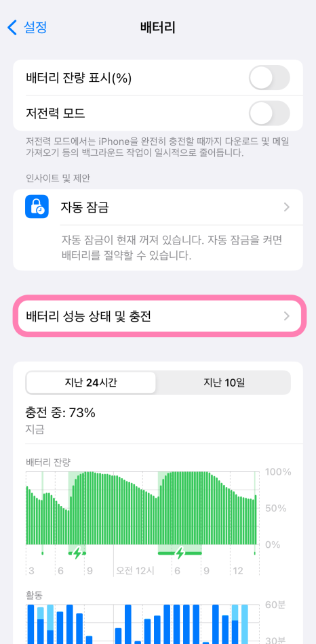Expand 자동 잠금 row chevron
Screen dimensions: 316x644
coord(287,207)
